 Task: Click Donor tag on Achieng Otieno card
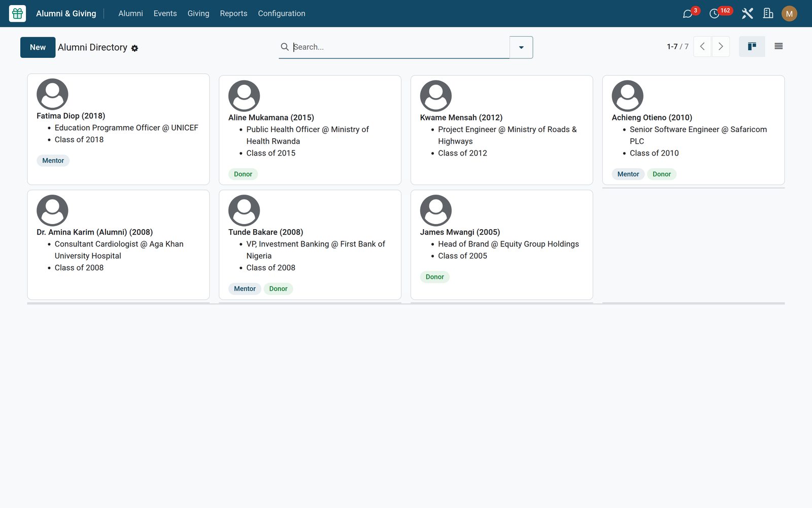tap(662, 174)
